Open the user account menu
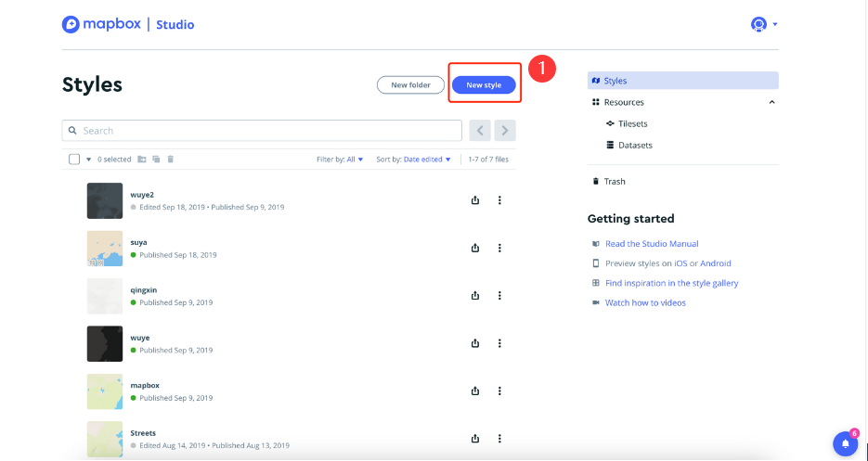Image resolution: width=868 pixels, height=461 pixels. pyautogui.click(x=763, y=24)
